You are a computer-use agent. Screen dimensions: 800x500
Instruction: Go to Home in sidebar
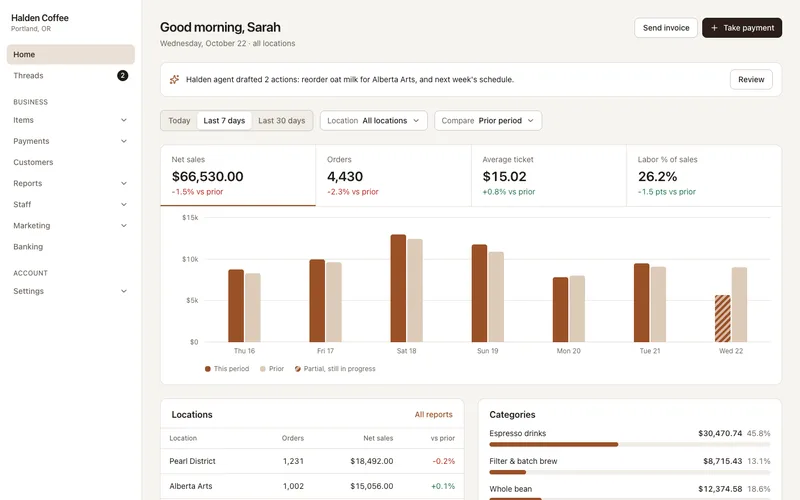[70, 55]
